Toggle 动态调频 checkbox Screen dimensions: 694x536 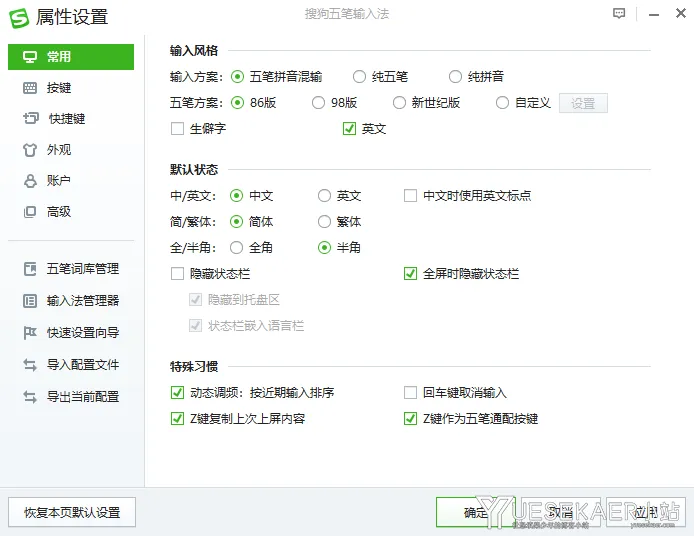(177, 393)
